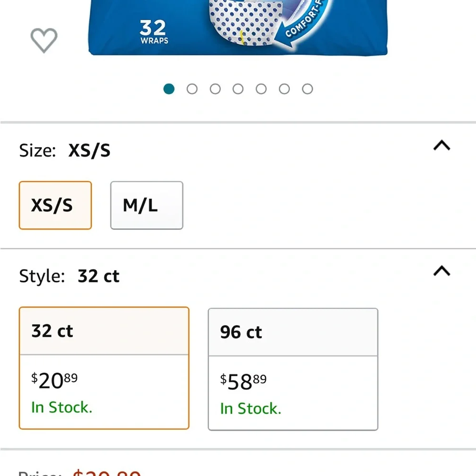Go to first image carousel dot

[x=169, y=89]
